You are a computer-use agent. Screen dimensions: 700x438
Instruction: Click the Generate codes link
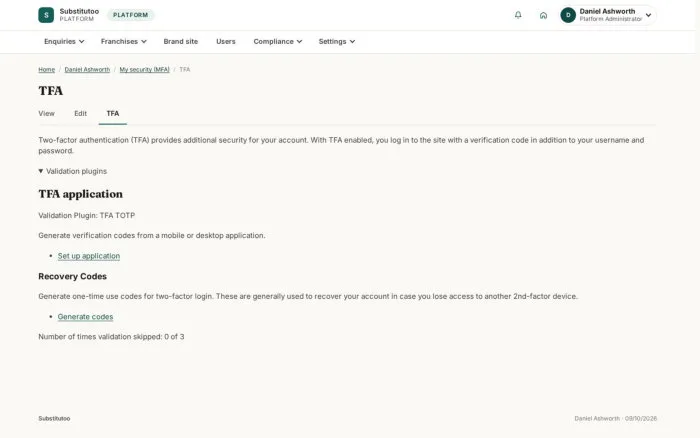(x=85, y=317)
